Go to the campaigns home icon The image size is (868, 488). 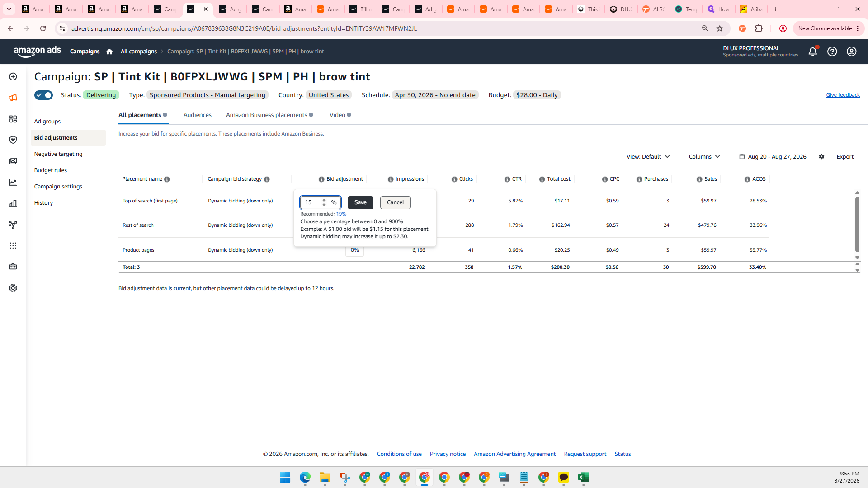(109, 52)
